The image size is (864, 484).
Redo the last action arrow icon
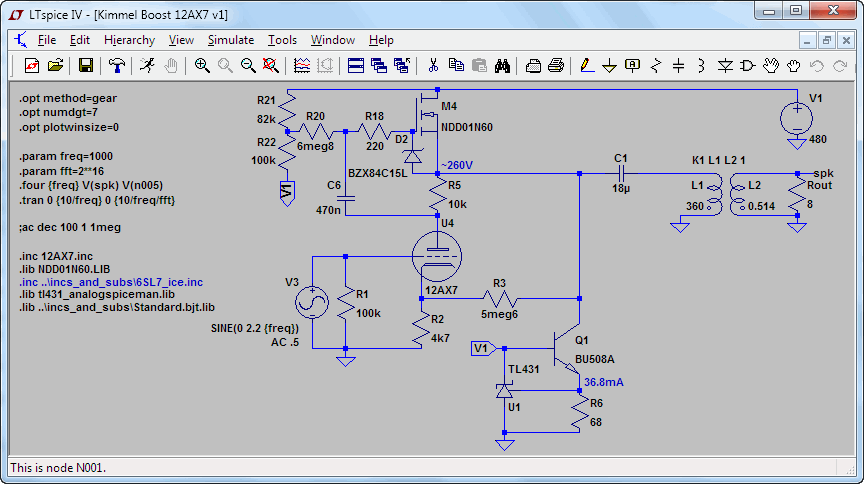click(x=840, y=66)
